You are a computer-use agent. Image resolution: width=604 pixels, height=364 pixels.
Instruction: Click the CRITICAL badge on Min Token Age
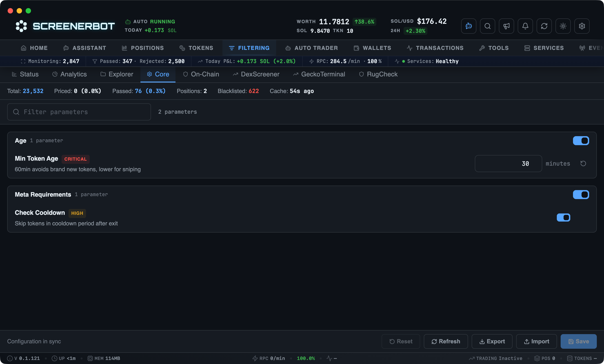[75, 159]
